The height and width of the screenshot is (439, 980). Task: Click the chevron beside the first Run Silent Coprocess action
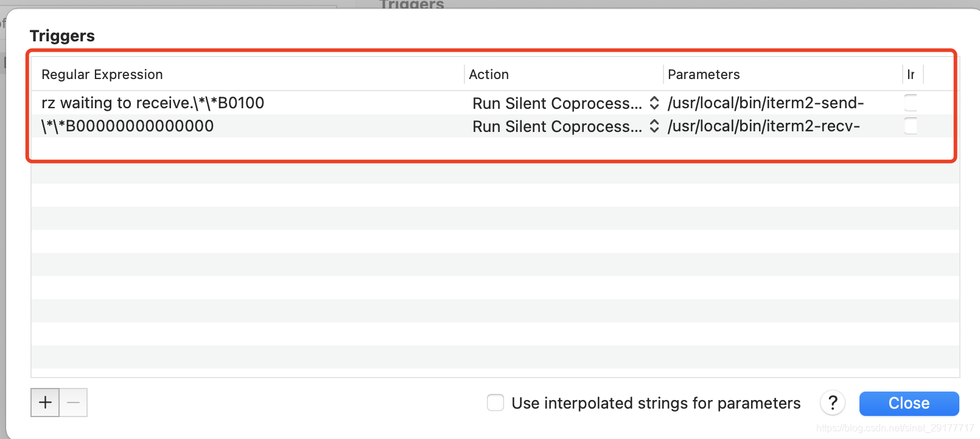click(x=654, y=103)
